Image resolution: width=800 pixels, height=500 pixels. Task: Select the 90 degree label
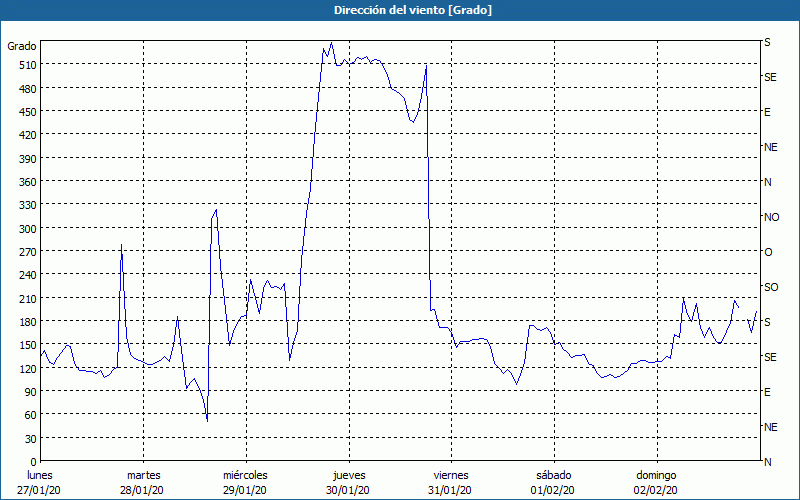coord(30,392)
